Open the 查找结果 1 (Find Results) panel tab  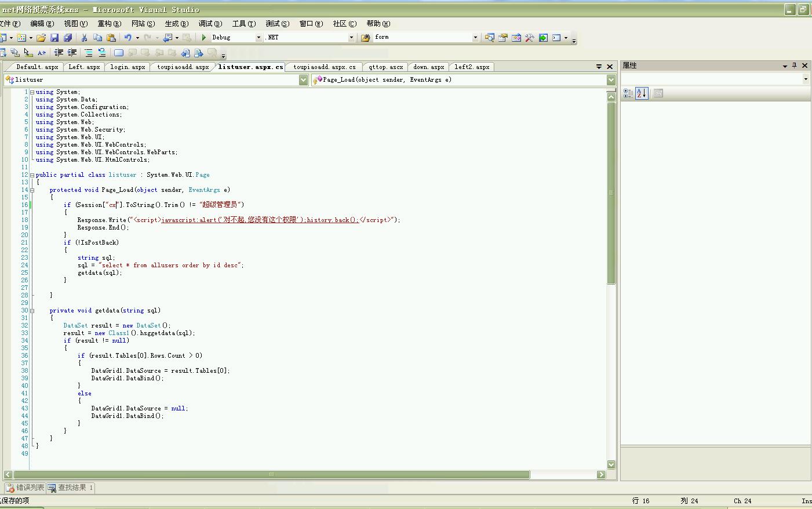71,488
